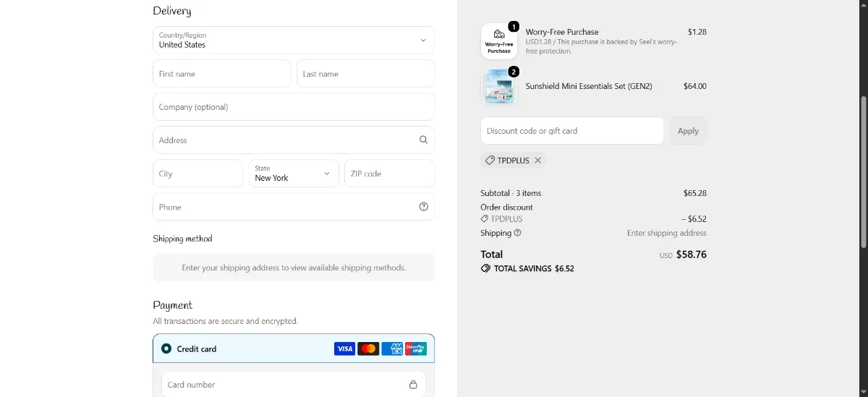Image resolution: width=868 pixels, height=397 pixels.
Task: Remove the TPDPLUS discount code tag
Action: [538, 161]
